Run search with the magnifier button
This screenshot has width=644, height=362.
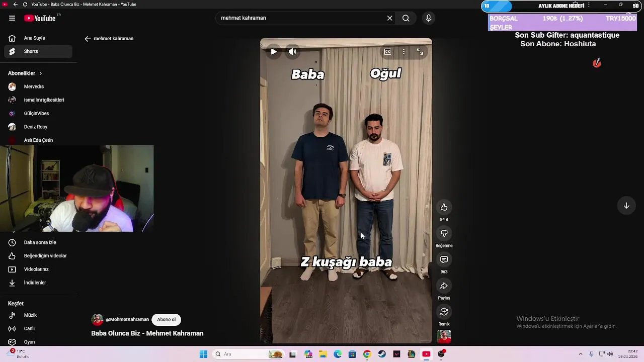(x=406, y=18)
